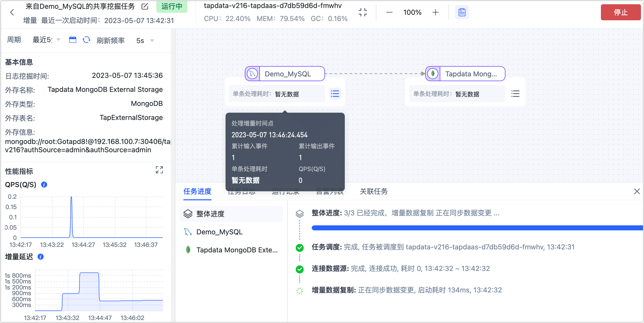Screen dimensions: 644x323
Task: Switch to the 关联任务 tab
Action: (x=374, y=191)
